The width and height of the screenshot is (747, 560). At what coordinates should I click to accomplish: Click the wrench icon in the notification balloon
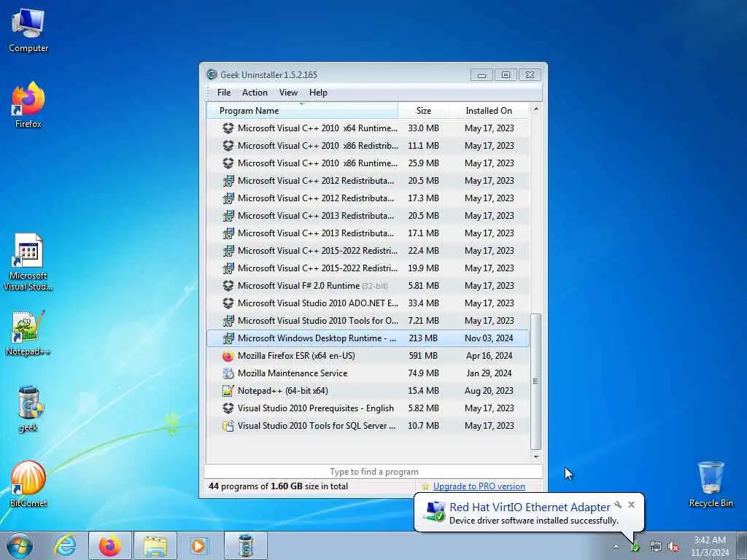coord(618,505)
